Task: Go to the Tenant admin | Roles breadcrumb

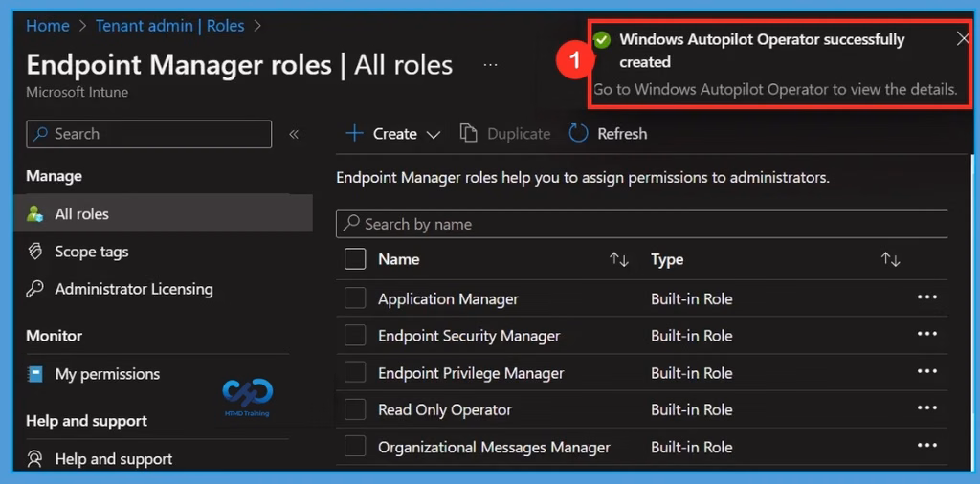Action: (170, 26)
